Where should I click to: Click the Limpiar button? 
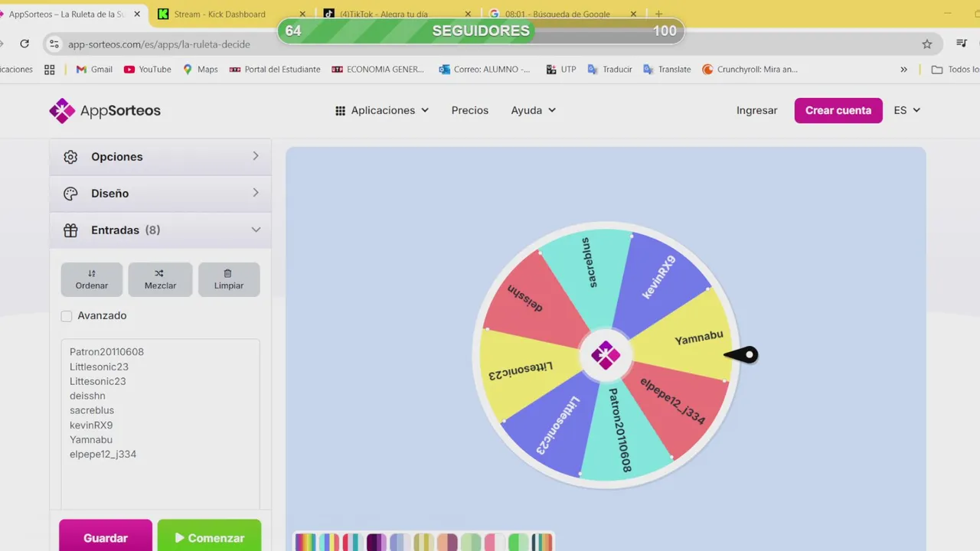[229, 279]
